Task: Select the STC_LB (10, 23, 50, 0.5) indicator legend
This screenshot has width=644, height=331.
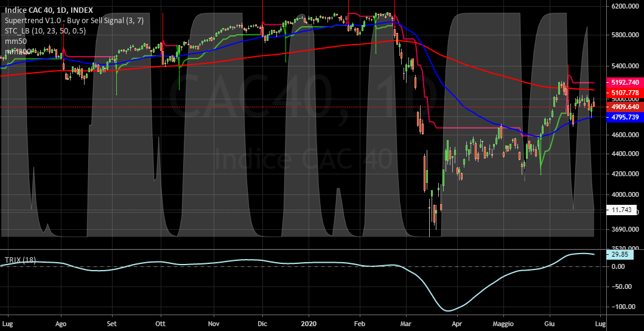Action: [45, 31]
